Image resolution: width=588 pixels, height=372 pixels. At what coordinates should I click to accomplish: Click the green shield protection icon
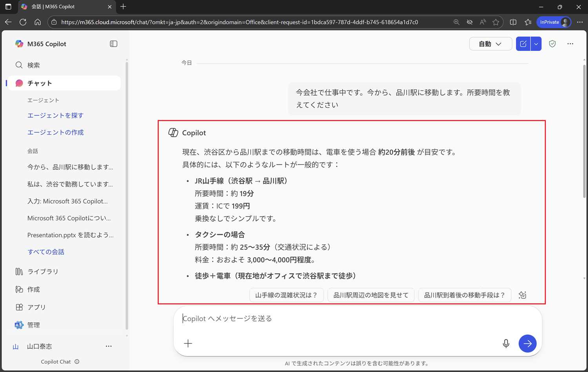[552, 44]
